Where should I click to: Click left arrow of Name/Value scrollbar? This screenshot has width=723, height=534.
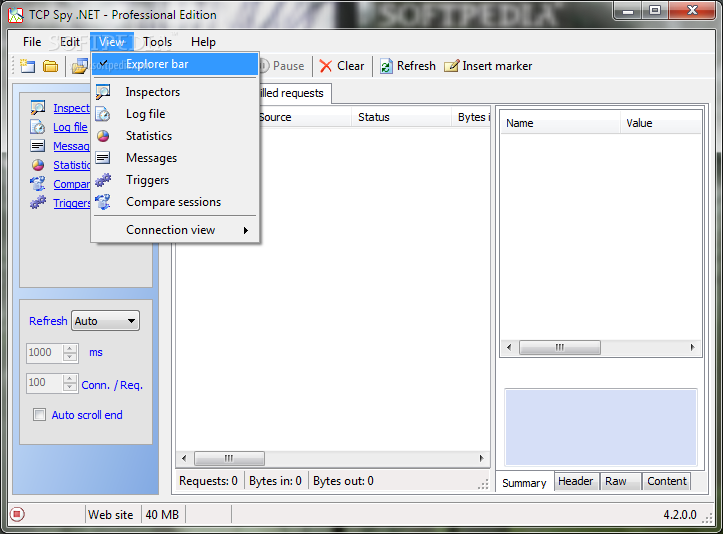click(x=509, y=347)
